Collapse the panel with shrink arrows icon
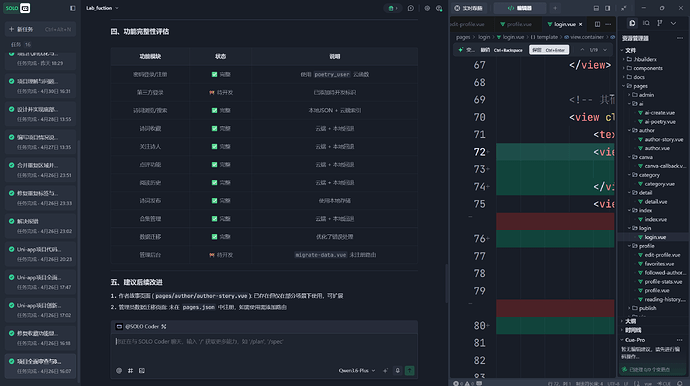The height and width of the screenshot is (386, 690). (624, 8)
